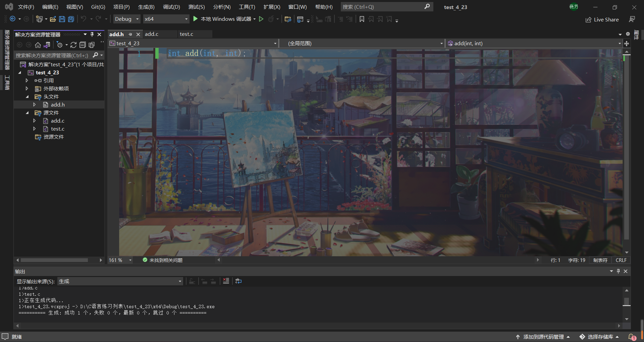Screen dimensions: 644x342
Task: Save the current file with single-disk icon
Action: (x=62, y=19)
